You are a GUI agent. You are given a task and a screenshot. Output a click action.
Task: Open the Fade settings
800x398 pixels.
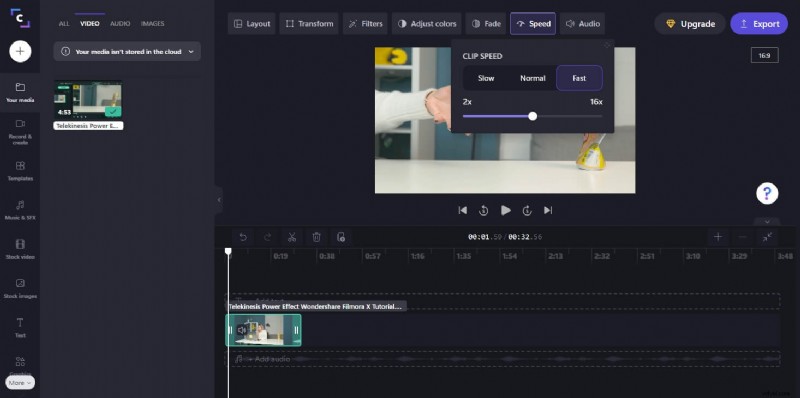[x=486, y=23]
